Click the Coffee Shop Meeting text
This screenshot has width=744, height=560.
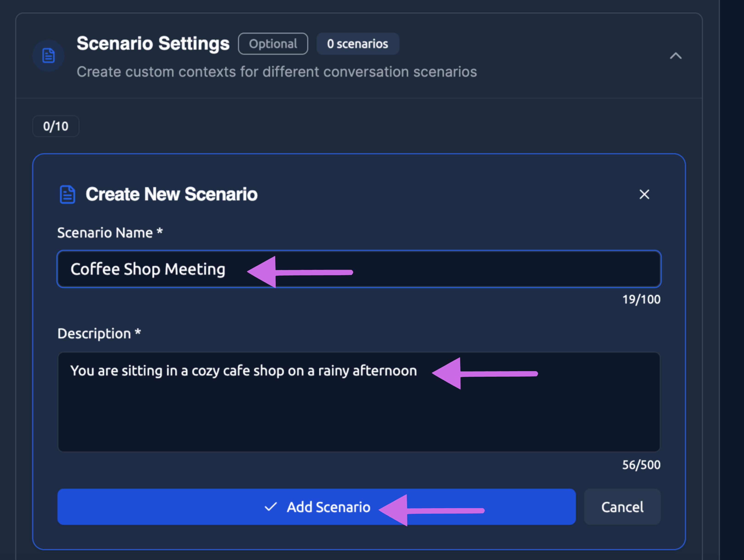pos(148,269)
